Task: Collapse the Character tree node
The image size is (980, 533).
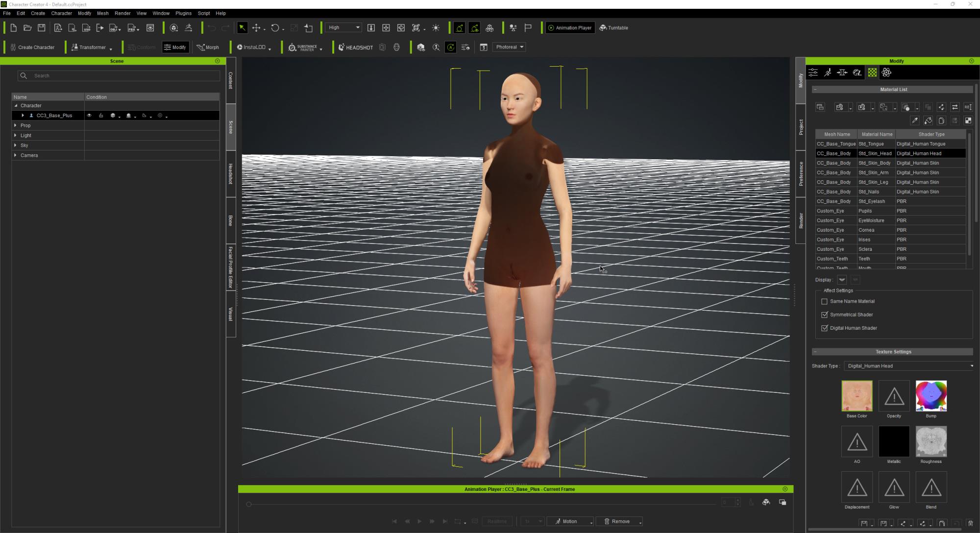Action: click(16, 106)
